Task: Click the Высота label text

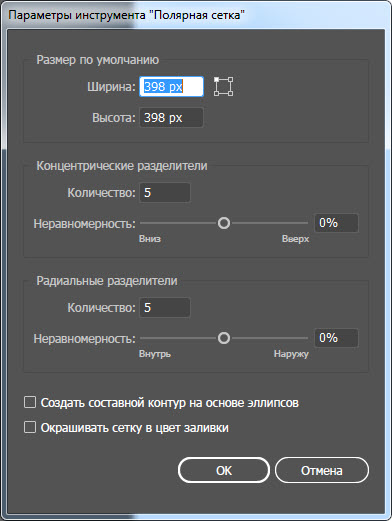Action: pyautogui.click(x=114, y=118)
